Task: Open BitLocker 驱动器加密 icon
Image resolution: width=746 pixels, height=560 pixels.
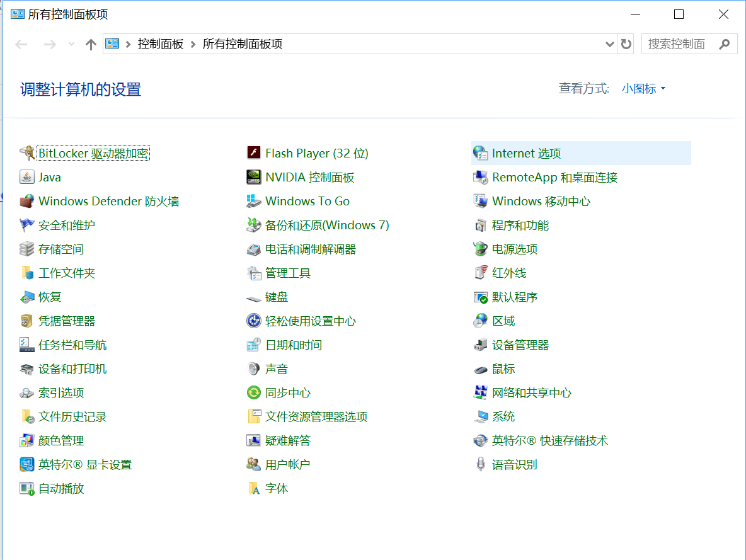Action: tap(26, 153)
